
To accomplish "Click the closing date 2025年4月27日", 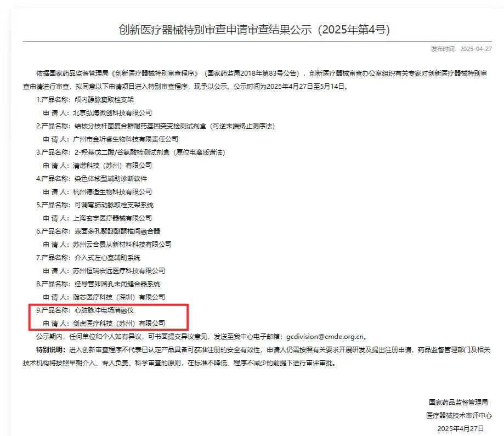I will pyautogui.click(x=461, y=429).
